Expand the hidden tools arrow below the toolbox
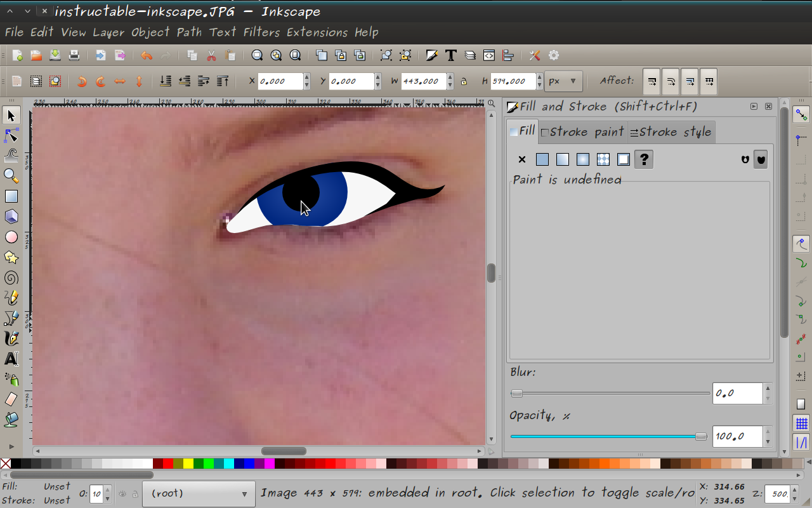Screen dimensions: 812x508 click(x=11, y=446)
